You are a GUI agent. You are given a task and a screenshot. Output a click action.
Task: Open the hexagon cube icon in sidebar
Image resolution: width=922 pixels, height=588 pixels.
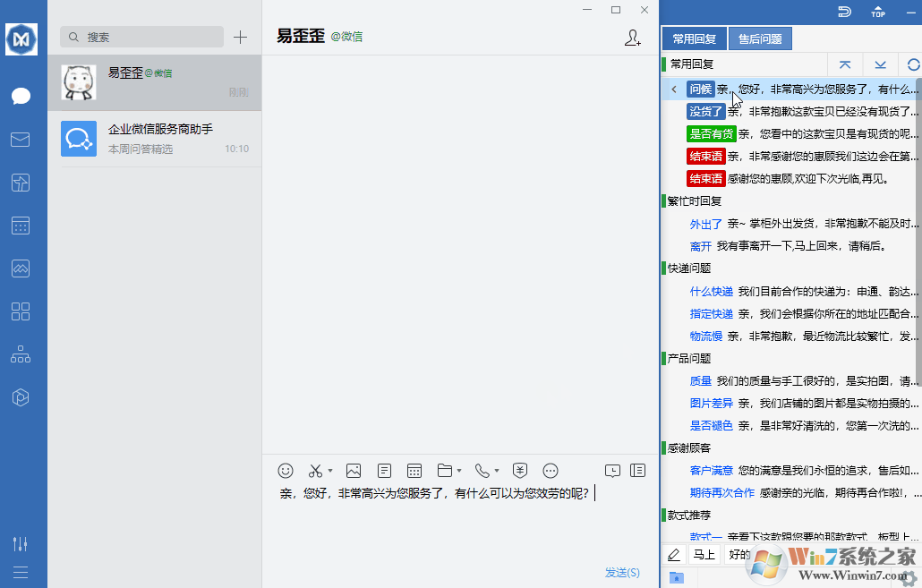(x=21, y=397)
